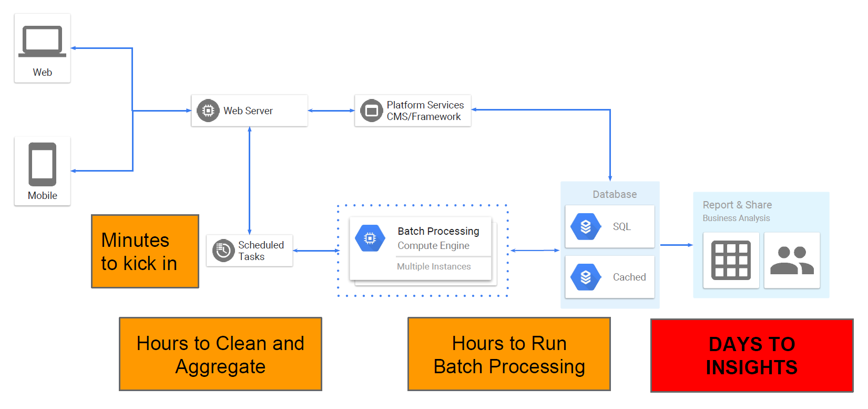Click the Web laptop icon
Viewport: 868px width, 409px height.
(x=42, y=41)
